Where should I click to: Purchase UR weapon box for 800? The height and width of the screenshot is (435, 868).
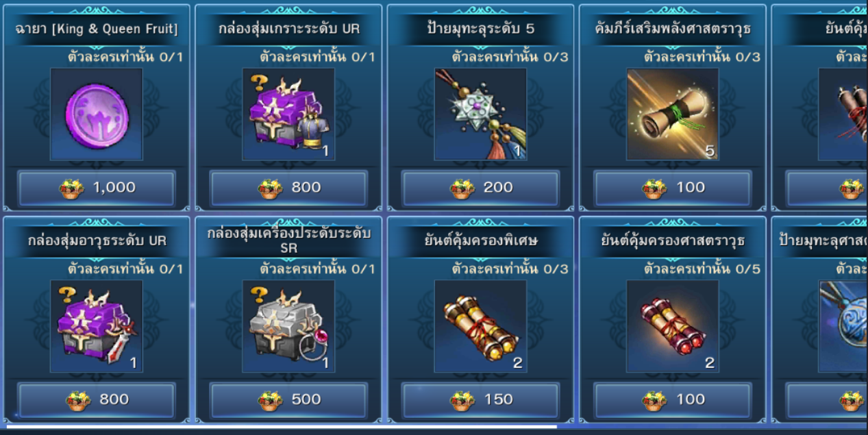[x=97, y=400]
